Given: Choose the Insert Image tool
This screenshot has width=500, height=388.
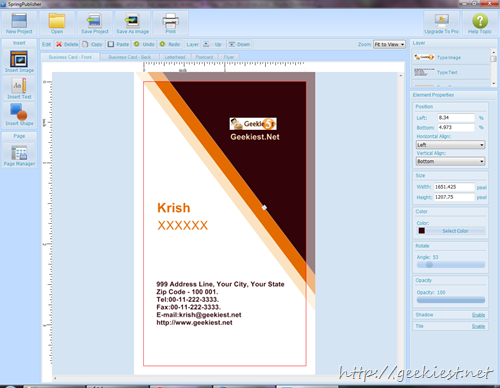Looking at the screenshot, I should (19, 61).
